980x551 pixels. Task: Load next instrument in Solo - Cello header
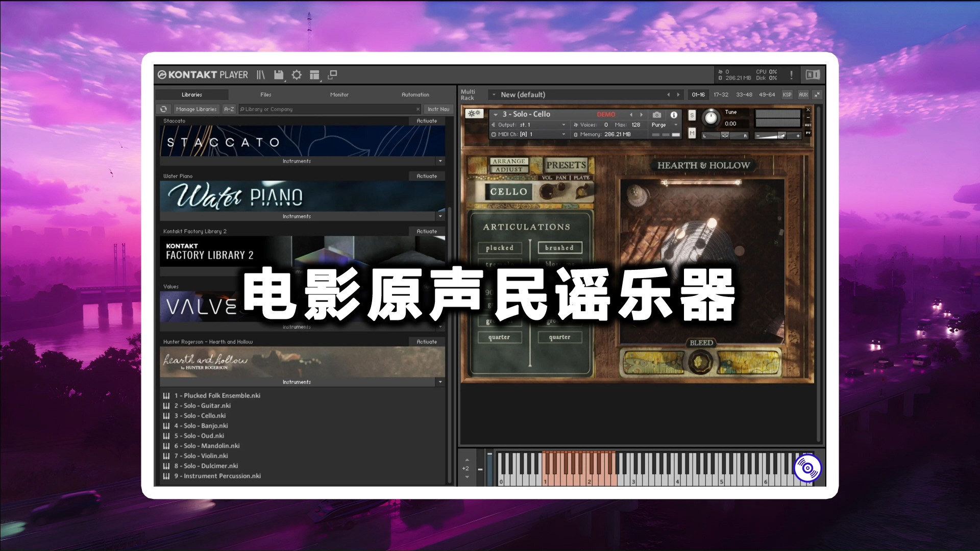tap(642, 115)
